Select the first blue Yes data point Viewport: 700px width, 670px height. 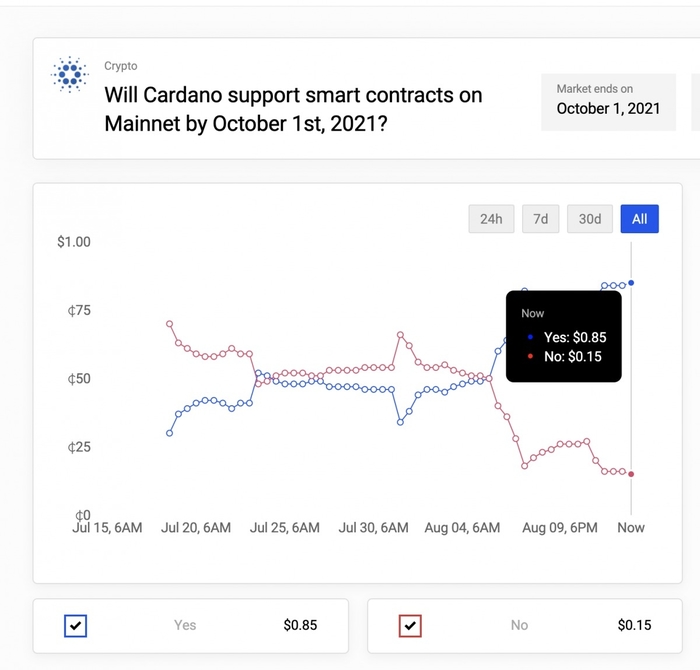point(169,433)
